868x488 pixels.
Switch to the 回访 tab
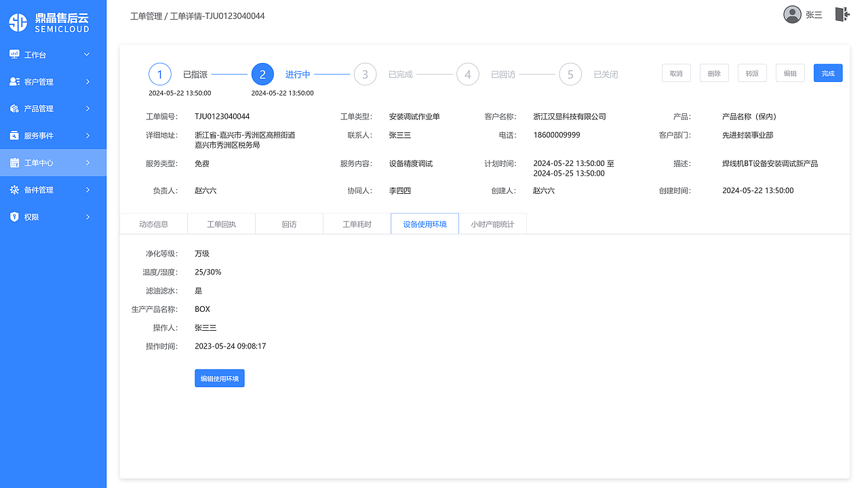pyautogui.click(x=289, y=223)
